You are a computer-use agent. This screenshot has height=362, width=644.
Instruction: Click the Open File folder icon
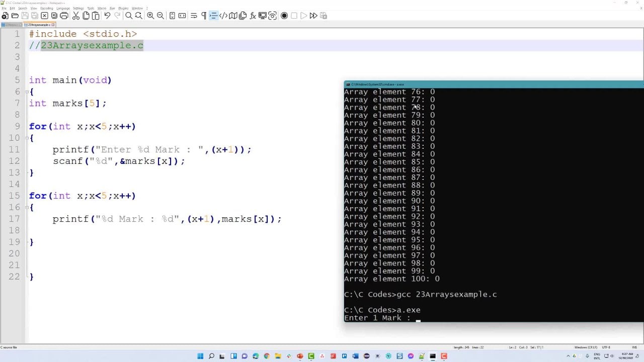(x=15, y=16)
